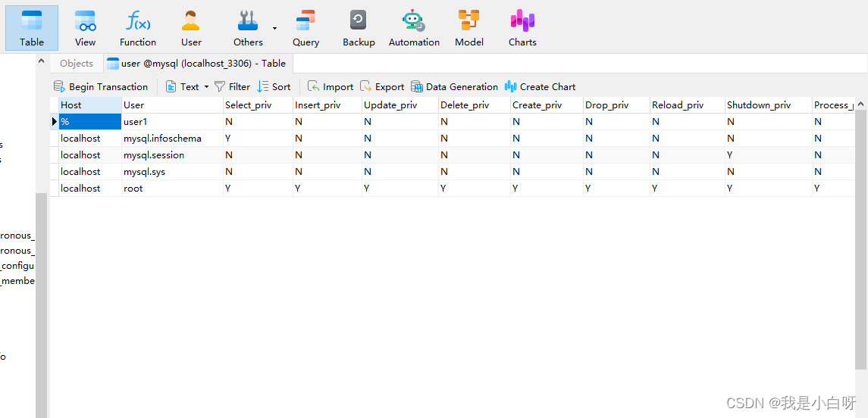Click the Create_priv column header
Image resolution: width=868 pixels, height=418 pixels.
547,105
